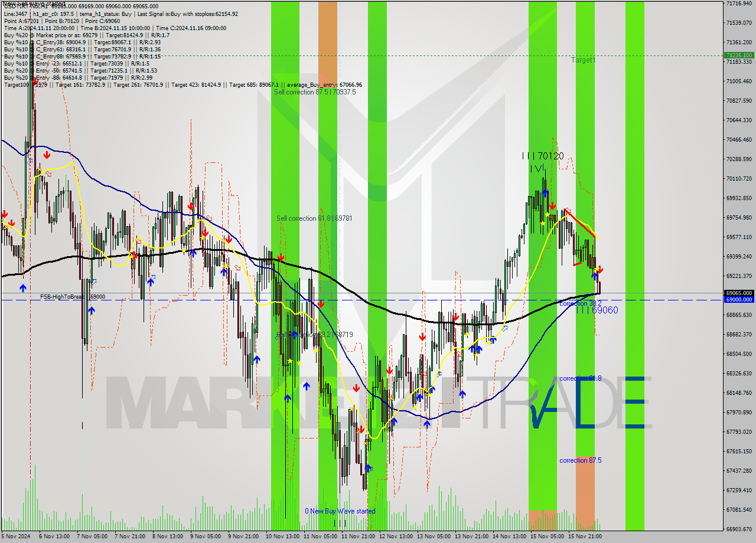Image resolution: width=756 pixels, height=543 pixels.
Task: Click the 70466.460 price axis value
Action: 739,139
